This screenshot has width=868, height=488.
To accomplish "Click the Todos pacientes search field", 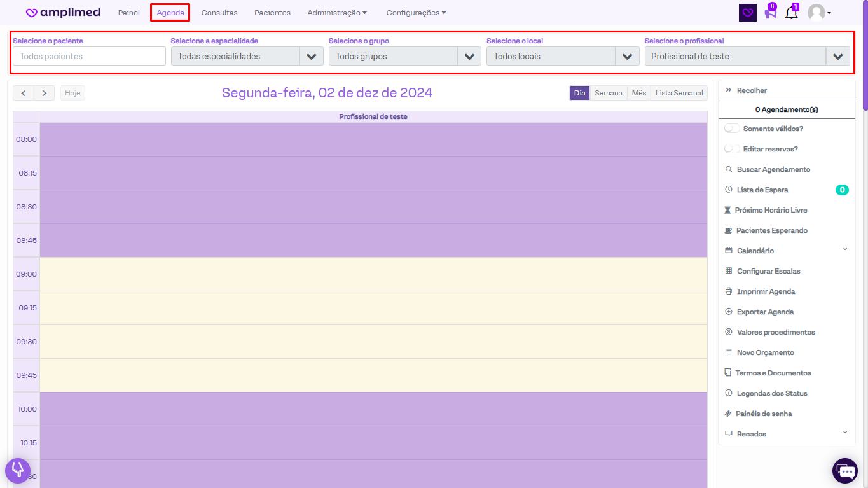I will [x=89, y=57].
